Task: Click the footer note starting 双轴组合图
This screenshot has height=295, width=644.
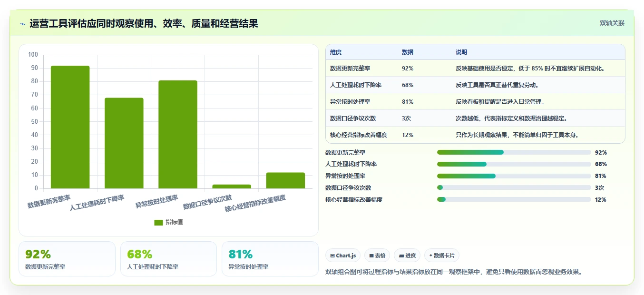Action: coord(454,272)
